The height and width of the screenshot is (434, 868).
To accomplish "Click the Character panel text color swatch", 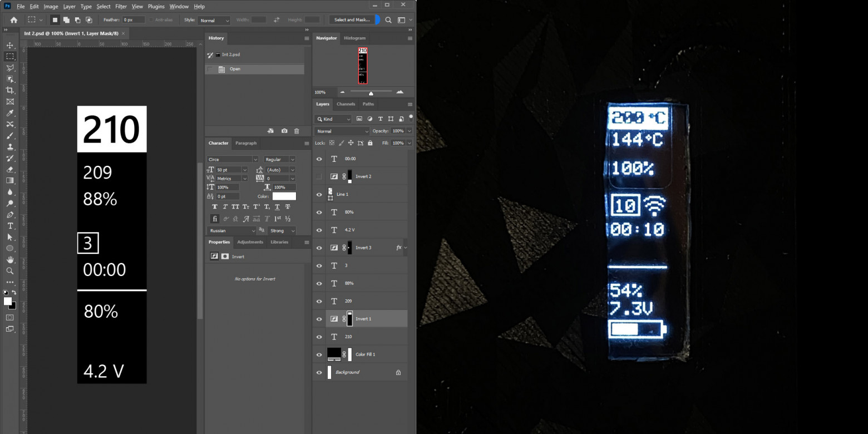I will (x=284, y=196).
